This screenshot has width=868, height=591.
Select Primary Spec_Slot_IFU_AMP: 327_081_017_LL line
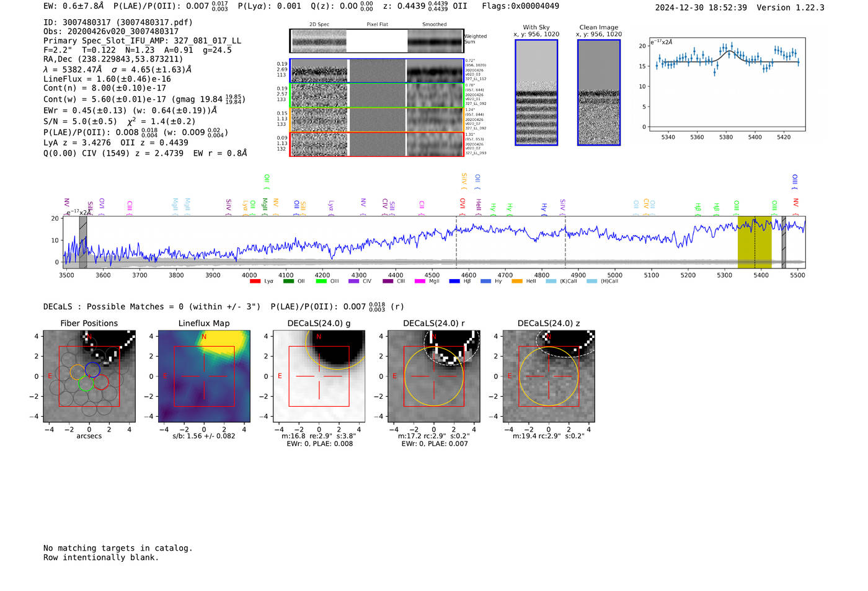142,41
